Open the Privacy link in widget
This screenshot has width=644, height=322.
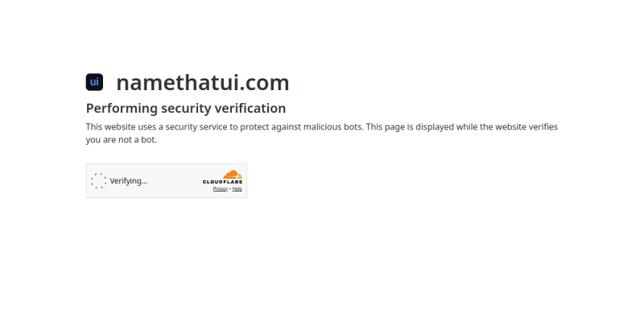click(x=220, y=189)
